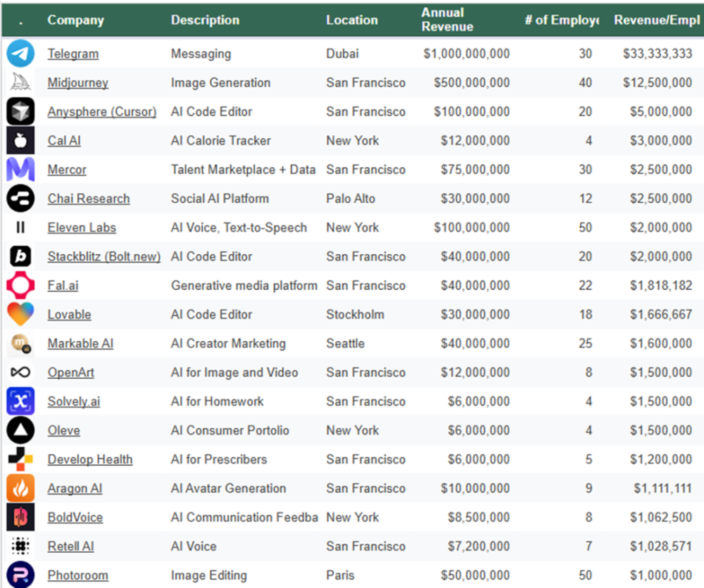
Task: Select the '$33,333,333' revenue per employee cell
Action: coord(658,54)
